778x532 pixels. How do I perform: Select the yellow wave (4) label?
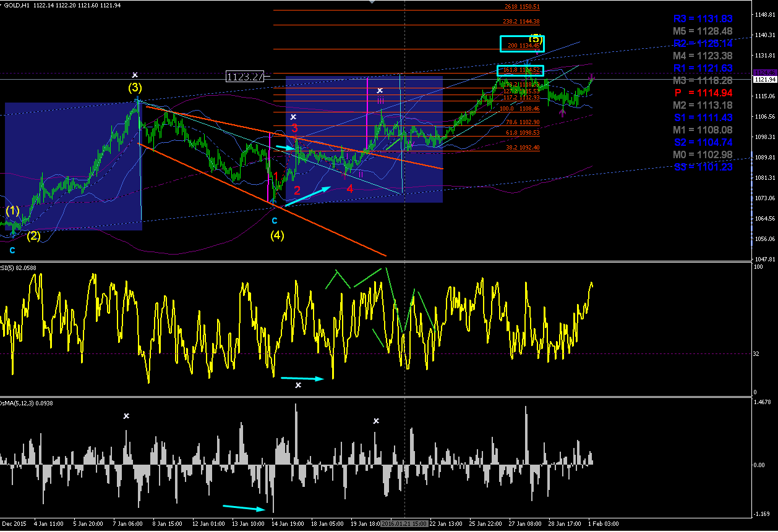[277, 235]
